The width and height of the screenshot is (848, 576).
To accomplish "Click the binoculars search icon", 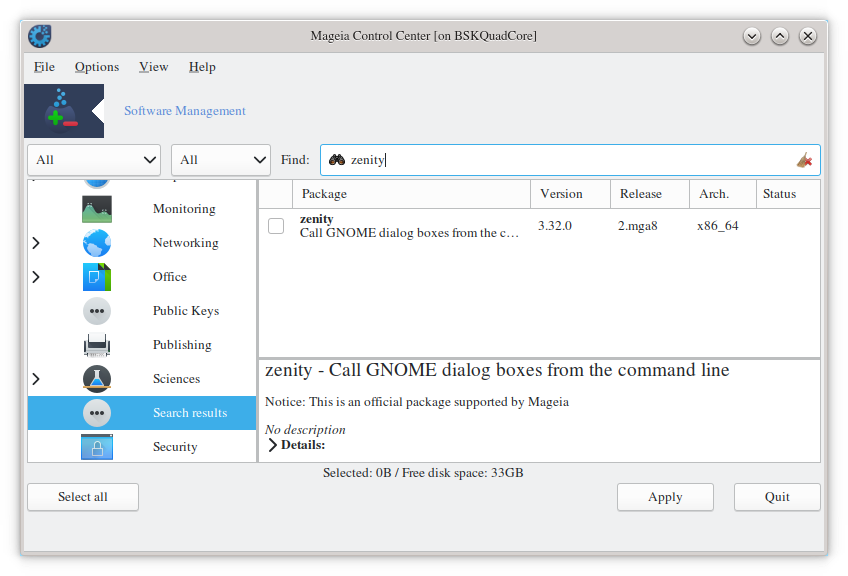I will point(337,160).
